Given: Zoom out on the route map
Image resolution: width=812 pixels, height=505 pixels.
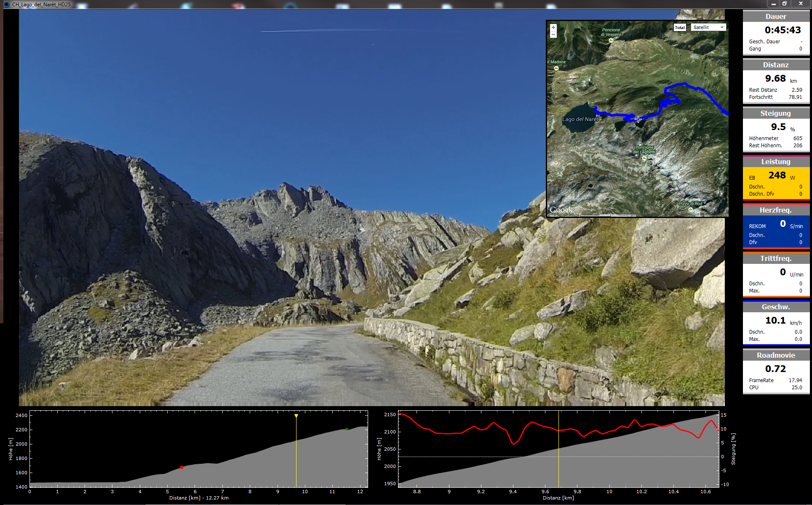Looking at the screenshot, I should point(553,35).
